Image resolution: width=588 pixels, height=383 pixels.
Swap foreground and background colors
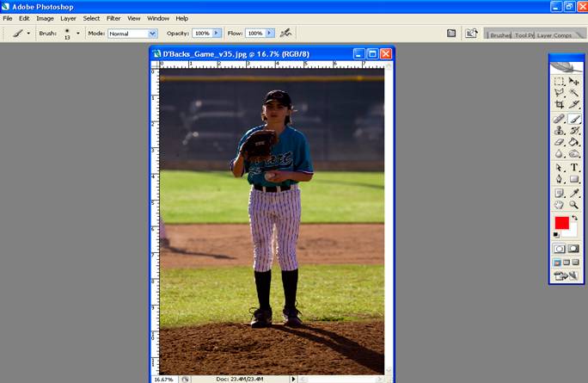click(574, 218)
